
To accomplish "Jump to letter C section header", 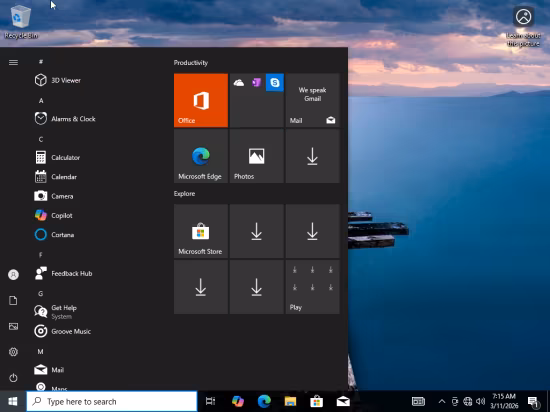I will tap(41, 139).
